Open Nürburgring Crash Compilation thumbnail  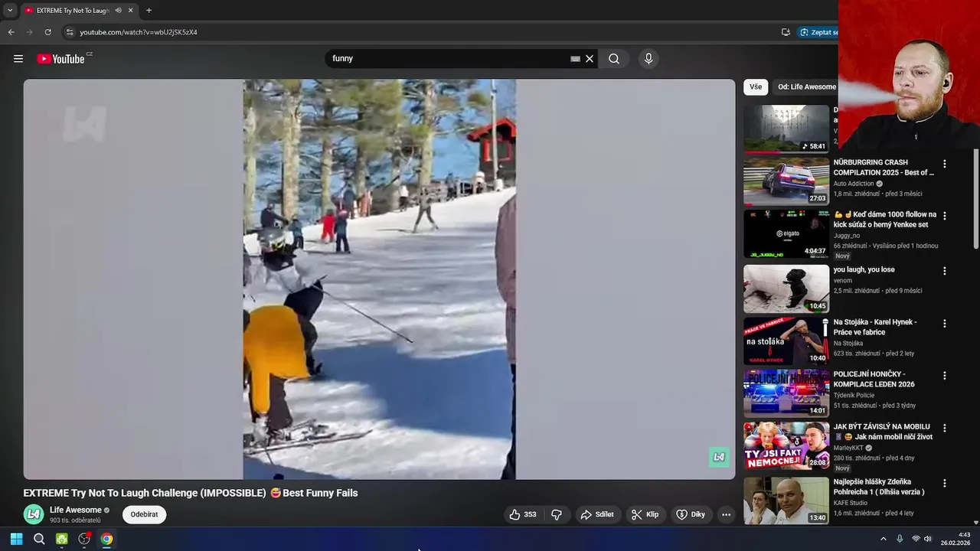[x=786, y=181]
